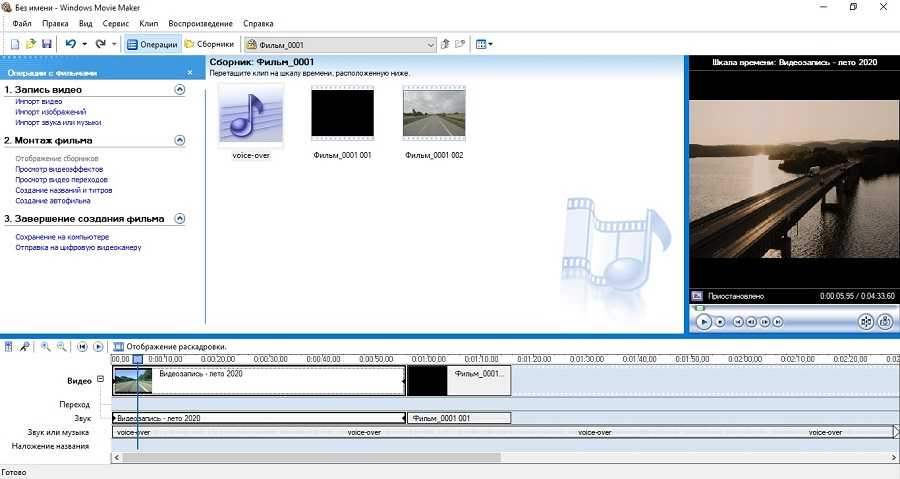
Task: Open the Клип menu
Action: click(149, 23)
